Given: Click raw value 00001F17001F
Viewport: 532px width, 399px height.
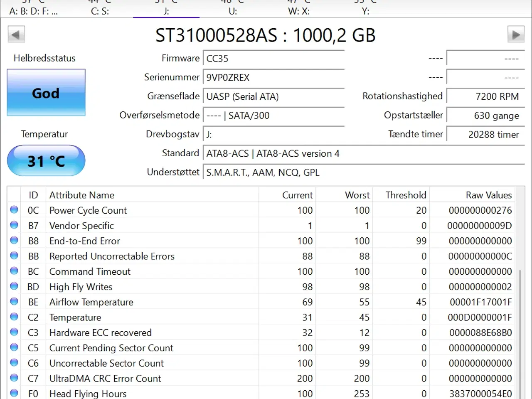Looking at the screenshot, I should [x=481, y=302].
